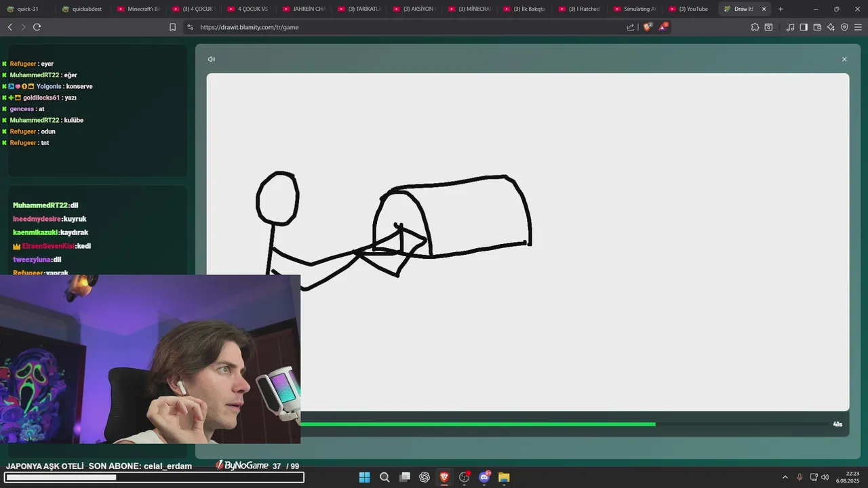Close the Draw It! tab
Image resolution: width=868 pixels, height=488 pixels.
click(x=764, y=9)
